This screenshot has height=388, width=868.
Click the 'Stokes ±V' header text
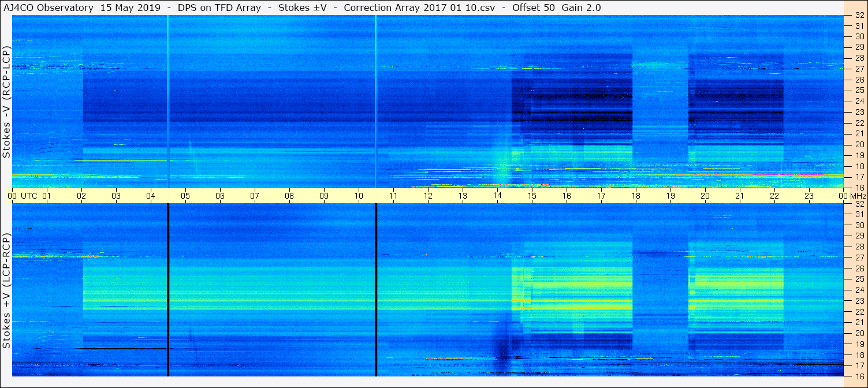[301, 8]
